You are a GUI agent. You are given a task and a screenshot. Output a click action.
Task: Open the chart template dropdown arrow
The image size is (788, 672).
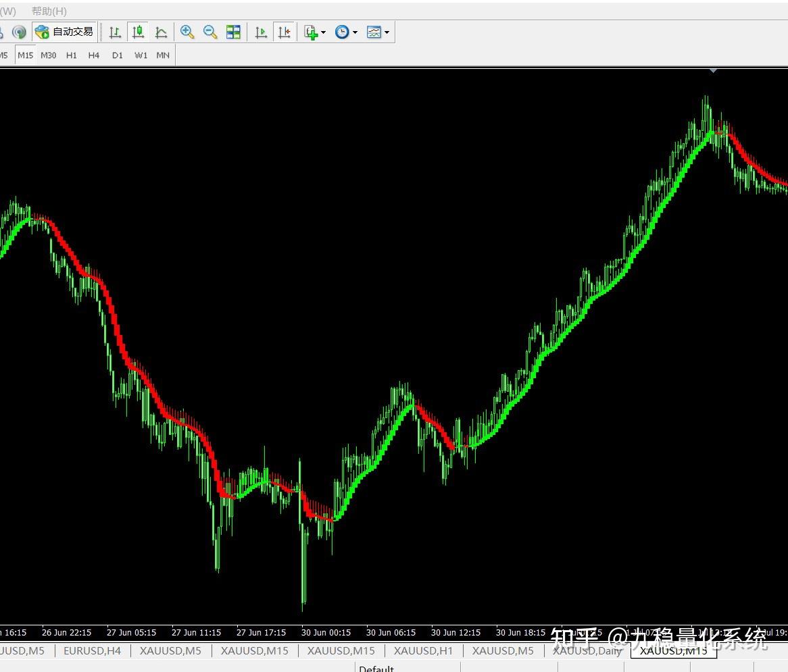(388, 32)
